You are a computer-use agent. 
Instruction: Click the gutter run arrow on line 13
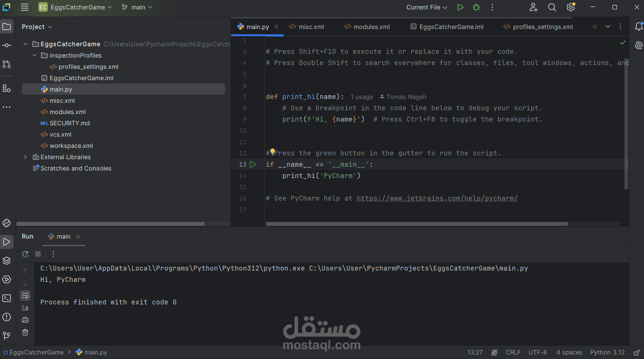pos(253,164)
